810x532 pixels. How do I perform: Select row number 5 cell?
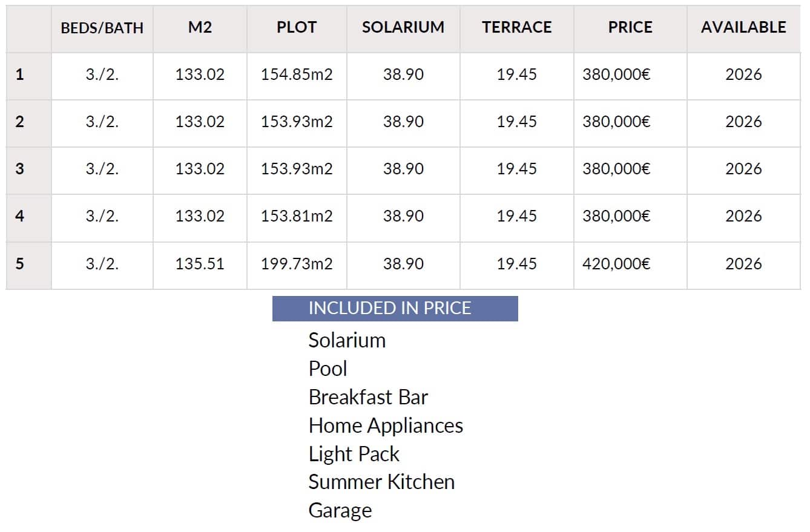[21, 264]
